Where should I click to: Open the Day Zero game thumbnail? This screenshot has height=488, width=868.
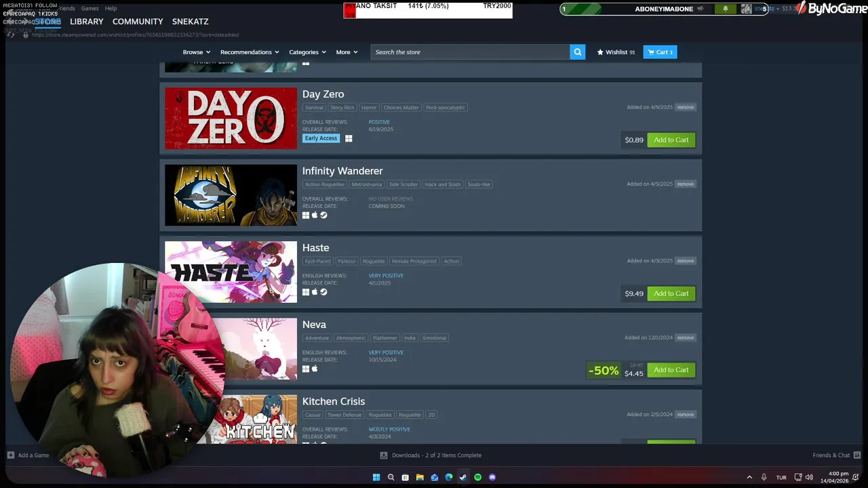[x=231, y=118]
